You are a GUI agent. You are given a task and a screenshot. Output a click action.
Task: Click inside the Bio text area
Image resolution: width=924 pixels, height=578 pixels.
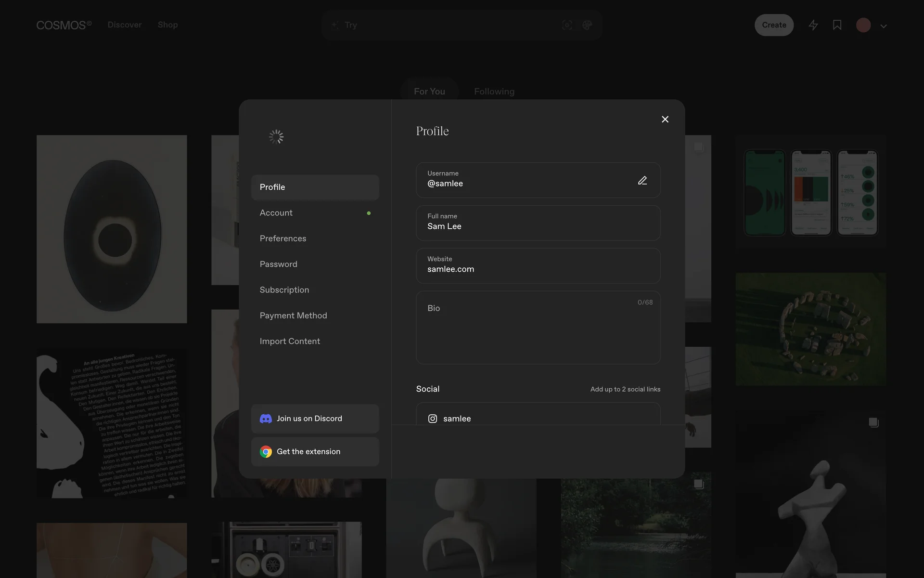pos(538,332)
